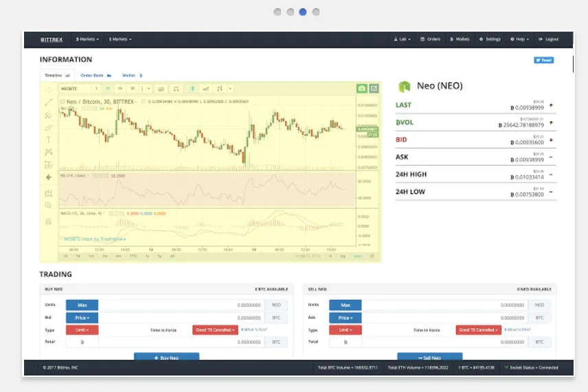
Task: Select the 5d date range
Action: tap(78, 256)
